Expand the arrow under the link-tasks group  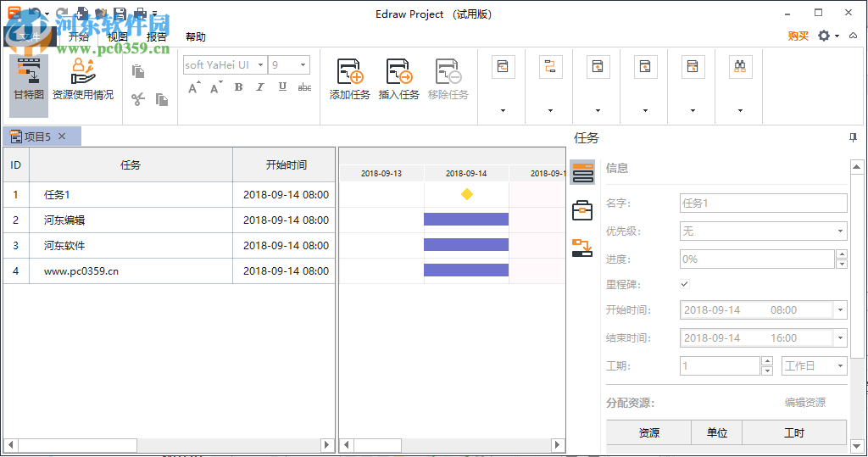click(x=550, y=111)
